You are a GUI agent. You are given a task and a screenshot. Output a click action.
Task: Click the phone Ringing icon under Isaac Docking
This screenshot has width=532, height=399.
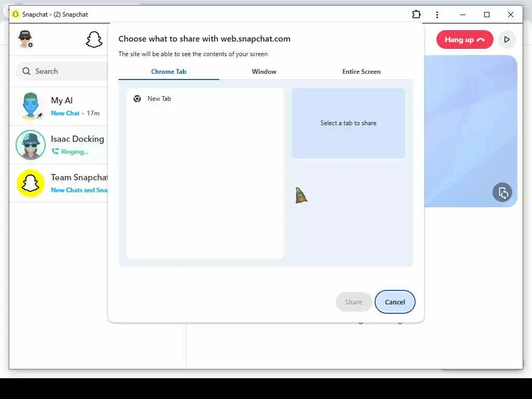pos(55,151)
